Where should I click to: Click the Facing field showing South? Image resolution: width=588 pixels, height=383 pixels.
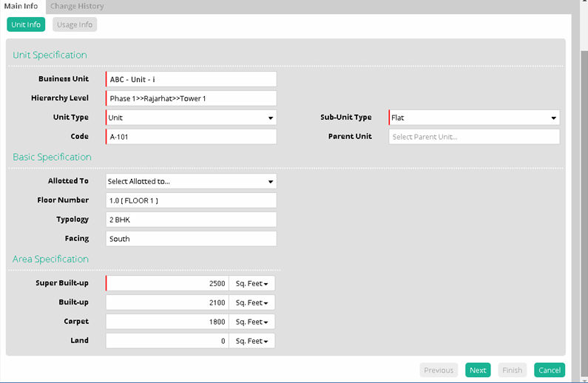pos(191,239)
